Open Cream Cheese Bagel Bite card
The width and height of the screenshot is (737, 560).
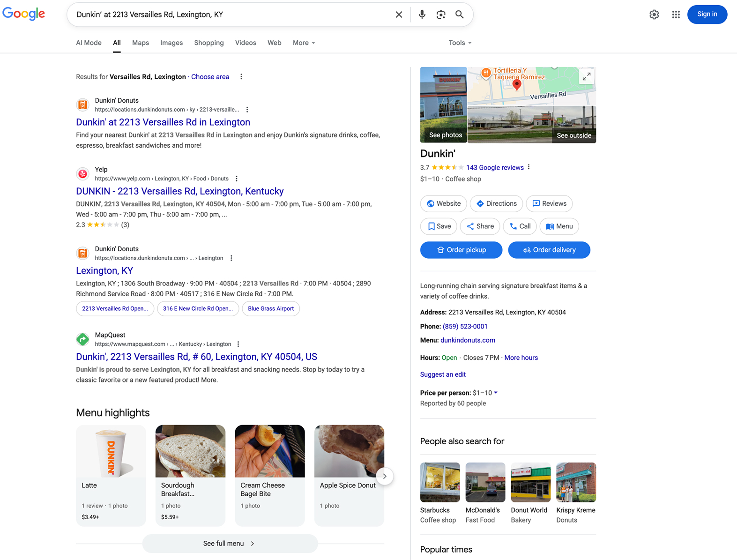coord(270,476)
